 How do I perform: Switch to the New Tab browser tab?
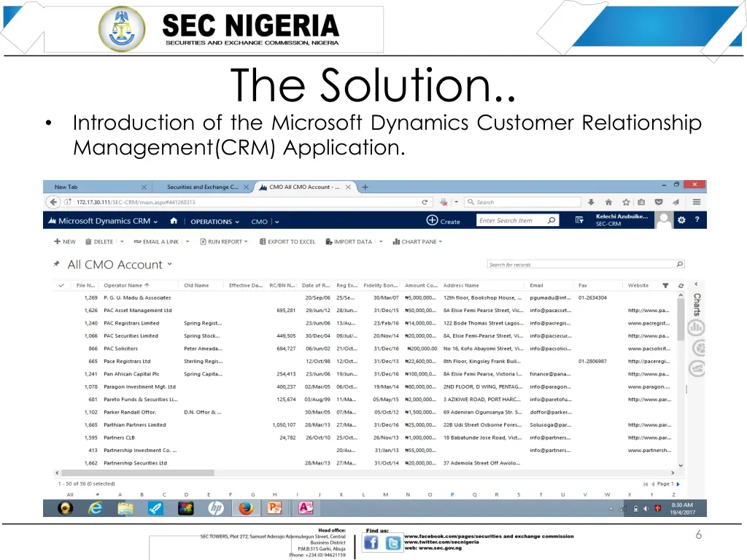[98, 187]
